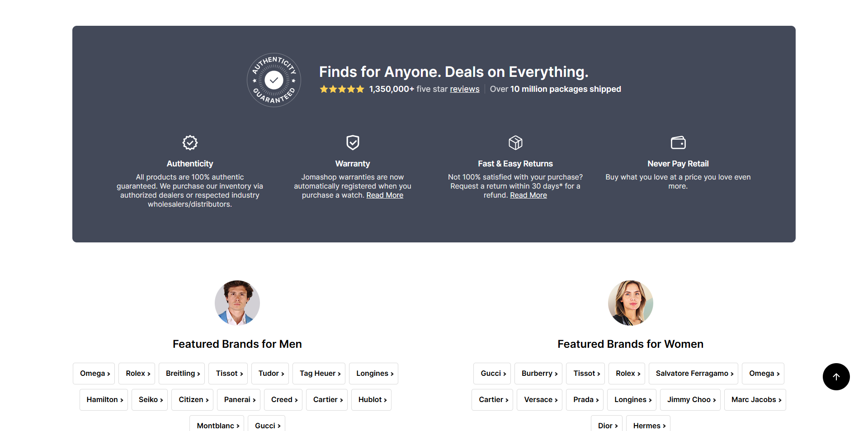868x431 pixels.
Task: Open Longines brand for men
Action: click(374, 374)
